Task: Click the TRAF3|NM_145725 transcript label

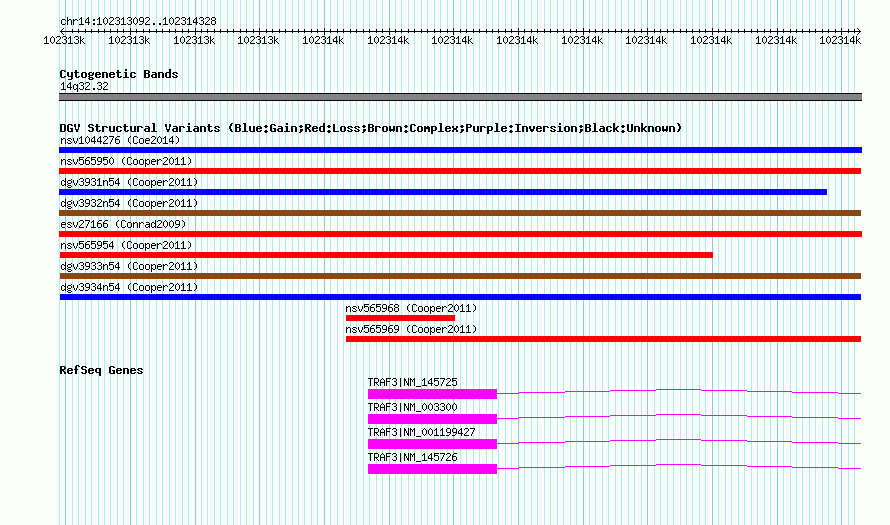Action: [x=413, y=383]
